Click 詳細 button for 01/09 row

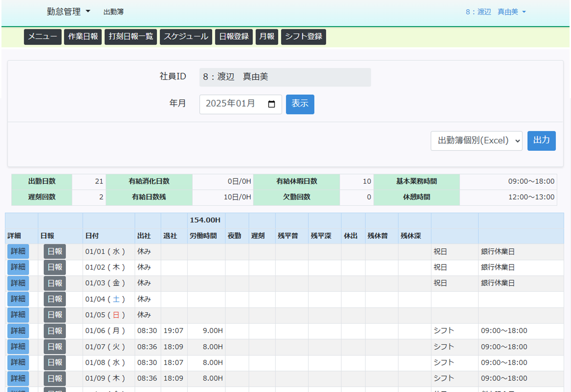click(x=18, y=378)
